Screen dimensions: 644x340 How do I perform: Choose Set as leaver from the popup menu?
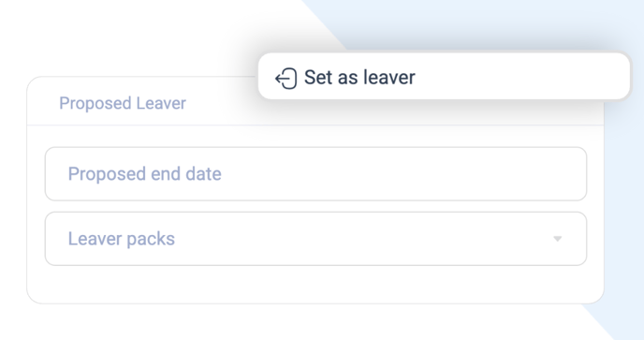click(x=444, y=77)
